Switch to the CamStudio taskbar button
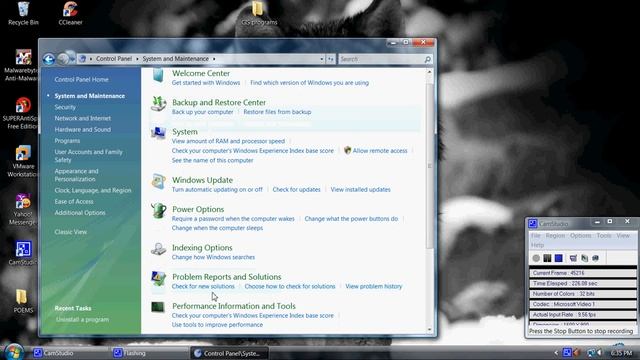The width and height of the screenshot is (640, 360). click(69, 353)
